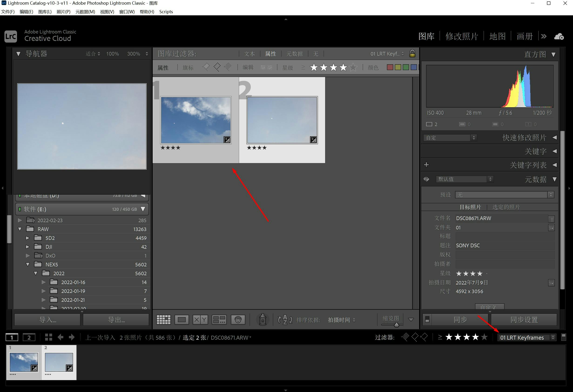The height and width of the screenshot is (392, 573).
Task: Switch to 地图 module
Action: pos(497,36)
